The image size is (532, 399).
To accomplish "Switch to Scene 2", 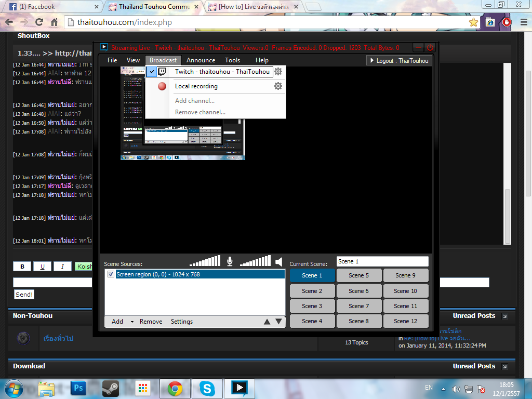I will (312, 291).
